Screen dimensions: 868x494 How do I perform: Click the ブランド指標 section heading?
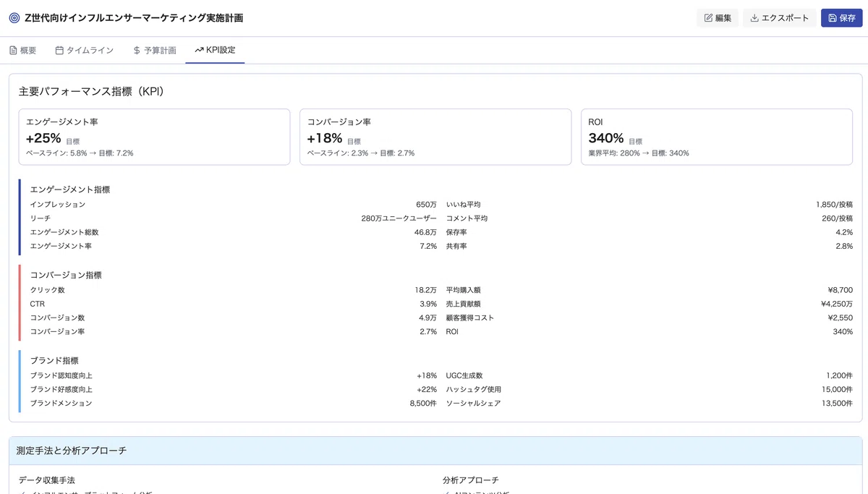[54, 360]
